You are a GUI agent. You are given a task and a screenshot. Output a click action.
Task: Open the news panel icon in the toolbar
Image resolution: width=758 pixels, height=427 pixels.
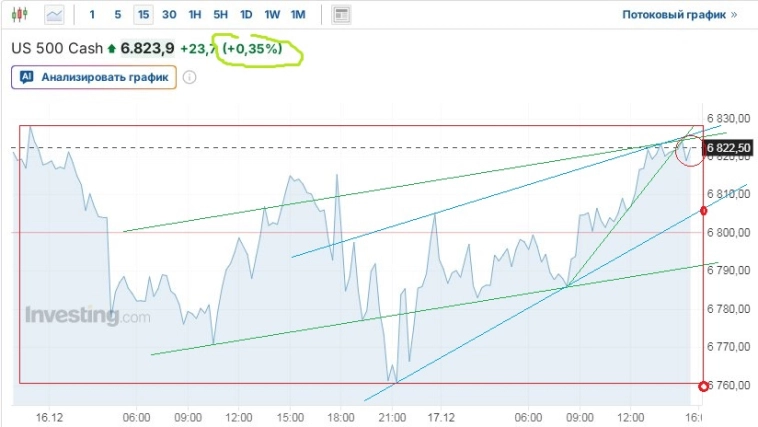point(341,15)
